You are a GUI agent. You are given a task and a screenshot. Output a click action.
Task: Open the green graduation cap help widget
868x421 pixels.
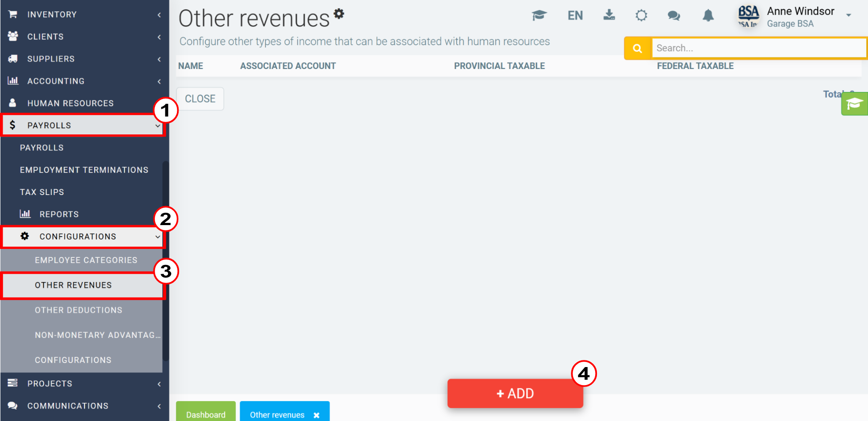coord(854,104)
